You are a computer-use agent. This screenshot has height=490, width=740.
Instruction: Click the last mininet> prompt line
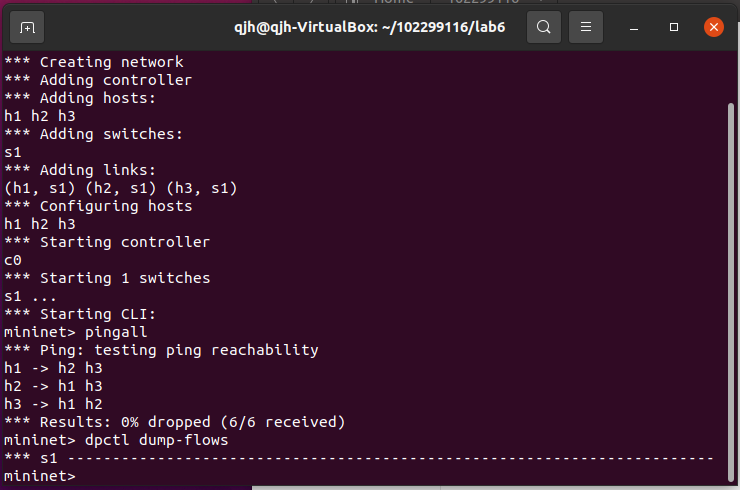coord(40,476)
